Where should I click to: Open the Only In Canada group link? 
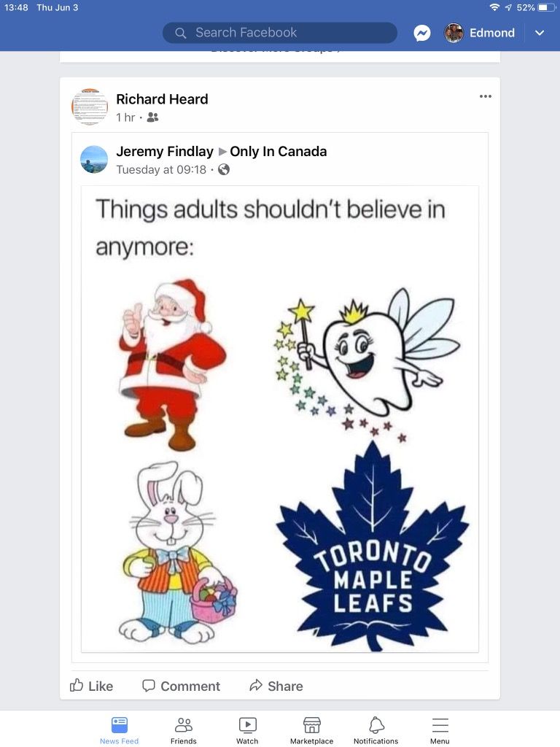(278, 152)
